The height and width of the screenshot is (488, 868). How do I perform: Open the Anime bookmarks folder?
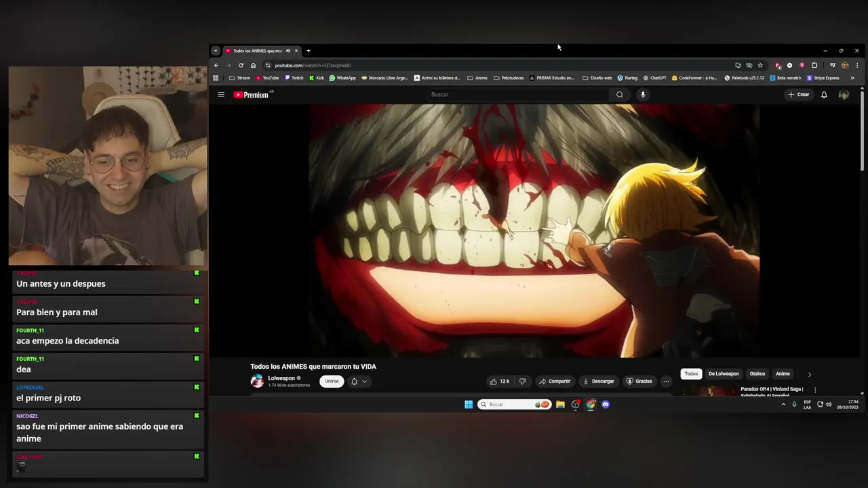tap(477, 78)
